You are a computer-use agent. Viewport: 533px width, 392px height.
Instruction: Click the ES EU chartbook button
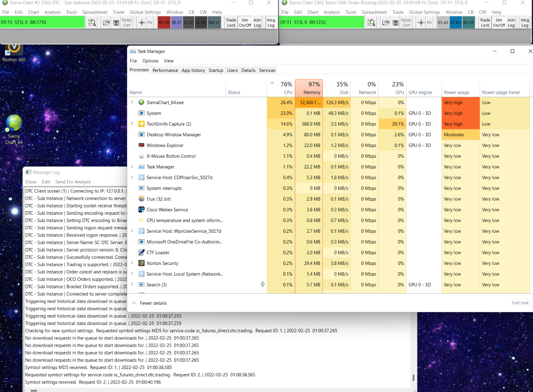[456, 23]
